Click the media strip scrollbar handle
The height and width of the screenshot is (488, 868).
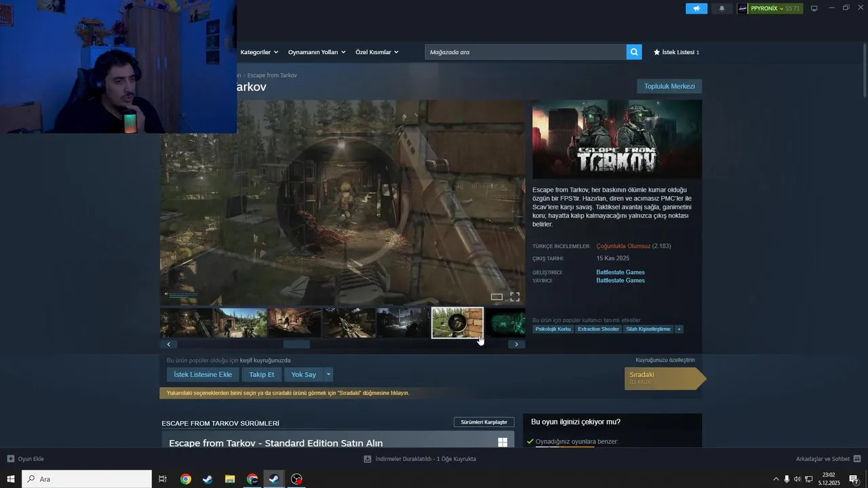tap(296, 344)
